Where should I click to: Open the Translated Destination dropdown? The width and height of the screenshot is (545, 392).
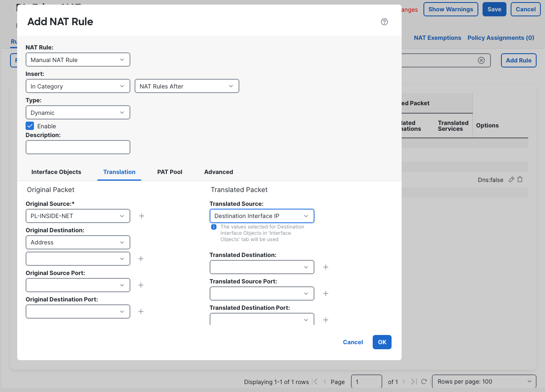point(262,267)
